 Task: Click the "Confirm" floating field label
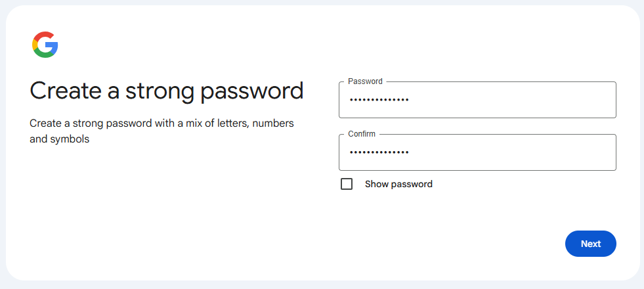[x=362, y=134]
